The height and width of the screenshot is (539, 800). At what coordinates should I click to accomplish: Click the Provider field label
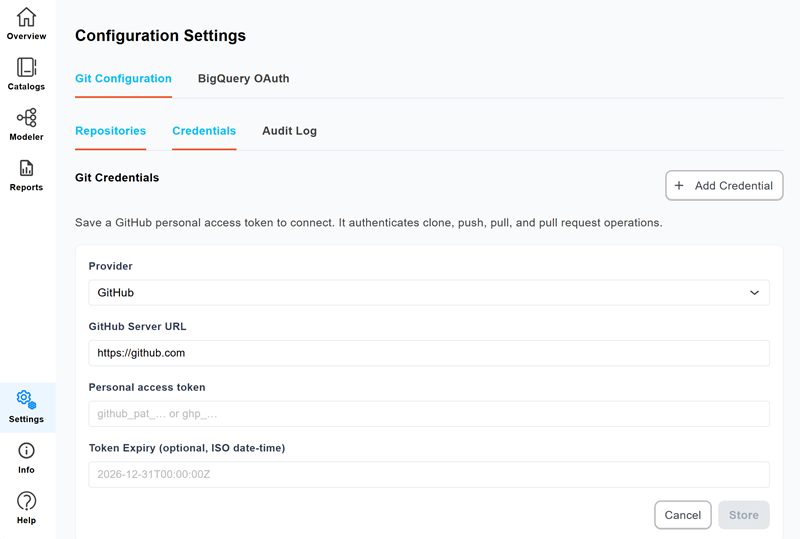110,266
